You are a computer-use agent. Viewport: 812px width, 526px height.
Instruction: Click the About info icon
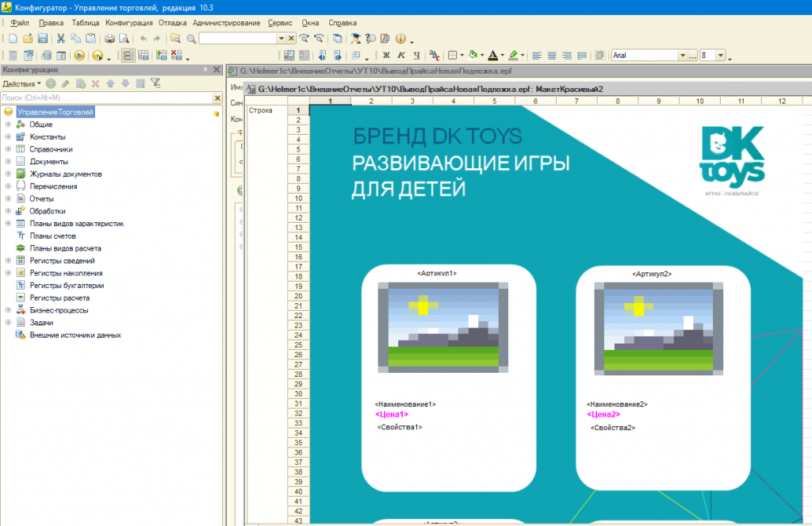[400, 38]
